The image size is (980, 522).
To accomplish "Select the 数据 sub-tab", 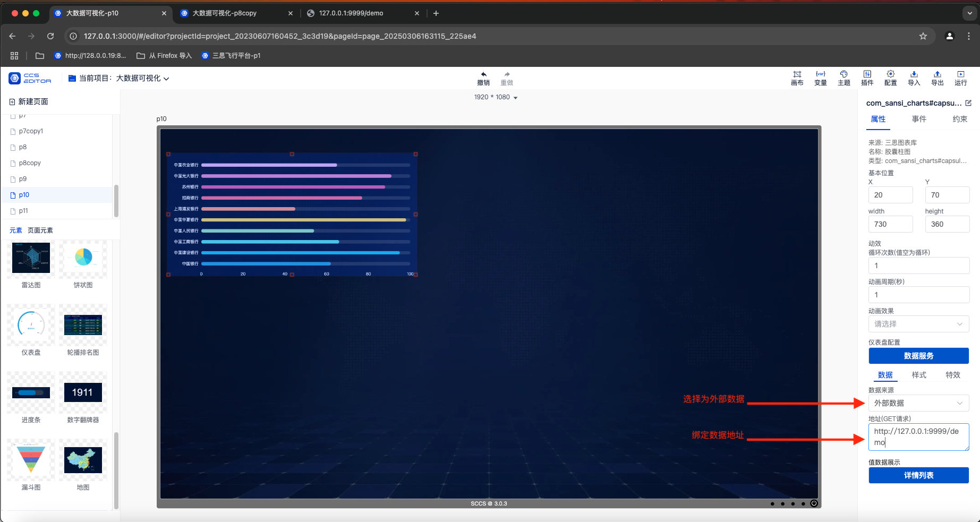I will [x=885, y=375].
